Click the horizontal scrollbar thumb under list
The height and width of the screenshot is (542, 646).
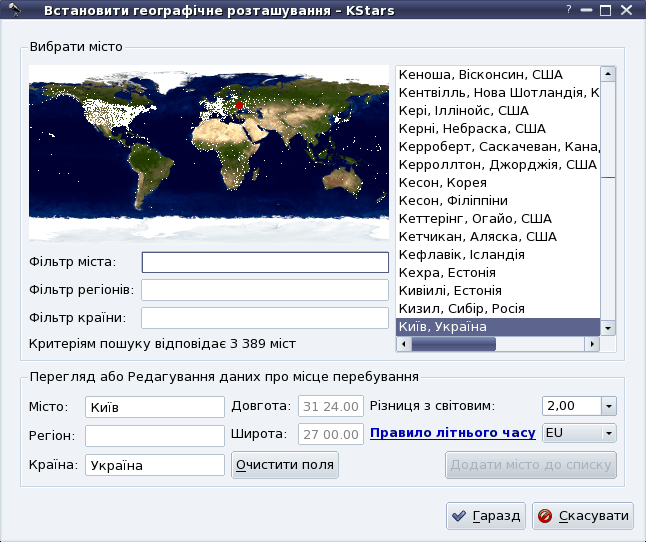pyautogui.click(x=454, y=344)
